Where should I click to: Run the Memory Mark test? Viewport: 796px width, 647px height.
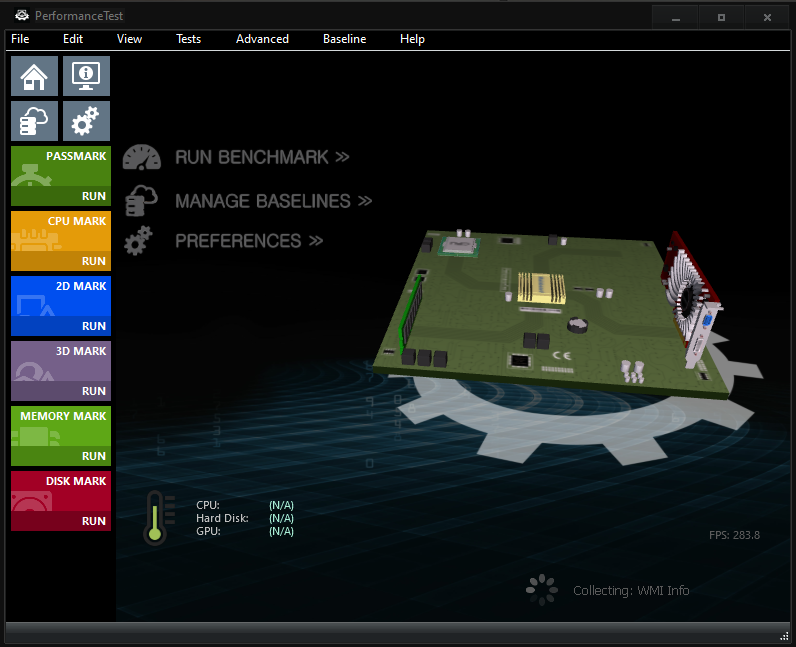click(61, 456)
